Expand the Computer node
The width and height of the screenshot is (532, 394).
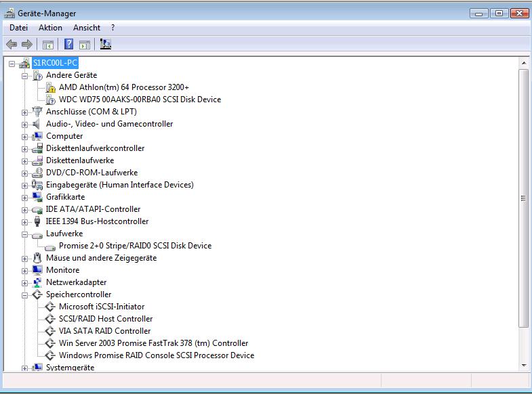click(25, 137)
